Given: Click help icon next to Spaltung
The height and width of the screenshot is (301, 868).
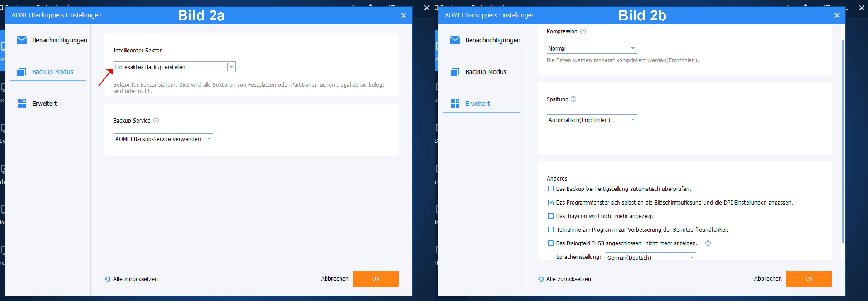Looking at the screenshot, I should click(573, 99).
